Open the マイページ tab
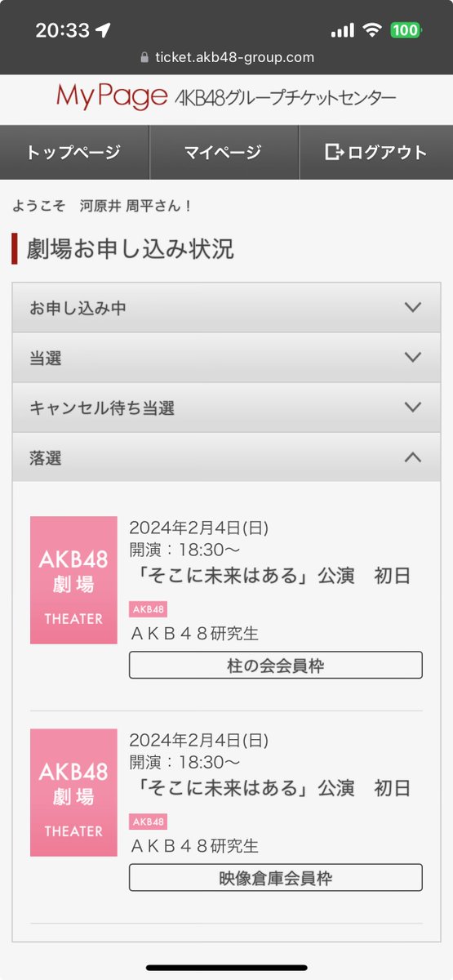 pos(224,152)
